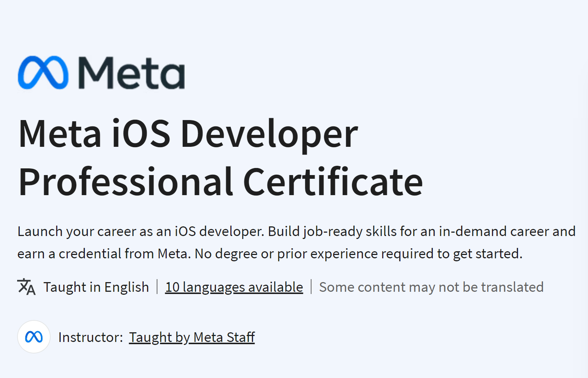588x378 pixels.
Task: Click the translation language icon
Action: pos(26,287)
